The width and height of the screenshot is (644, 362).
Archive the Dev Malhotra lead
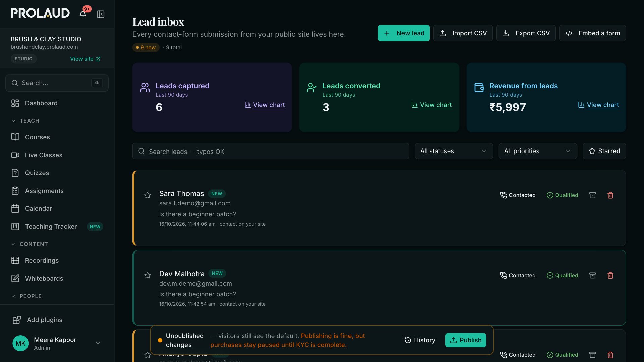point(593,276)
